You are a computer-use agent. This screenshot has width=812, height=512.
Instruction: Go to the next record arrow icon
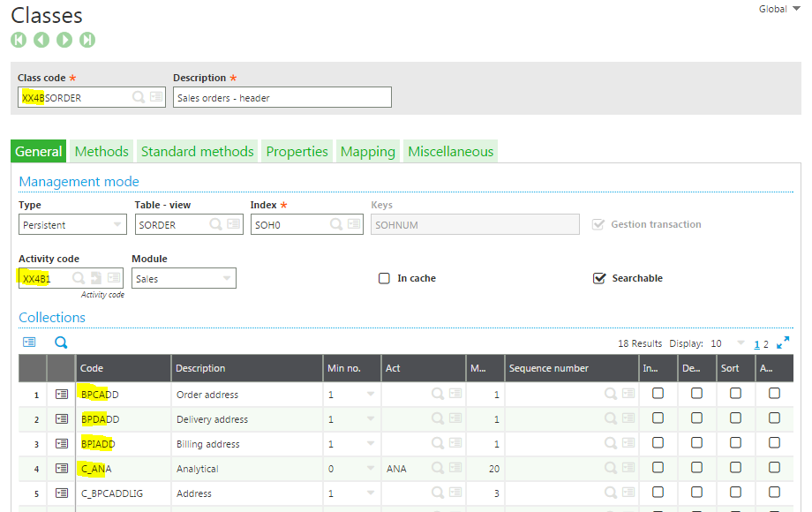64,40
